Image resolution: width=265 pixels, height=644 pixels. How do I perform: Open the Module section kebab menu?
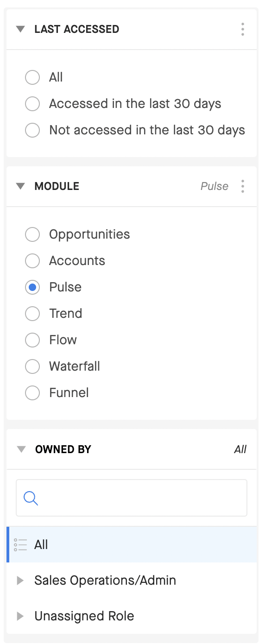pos(243,186)
